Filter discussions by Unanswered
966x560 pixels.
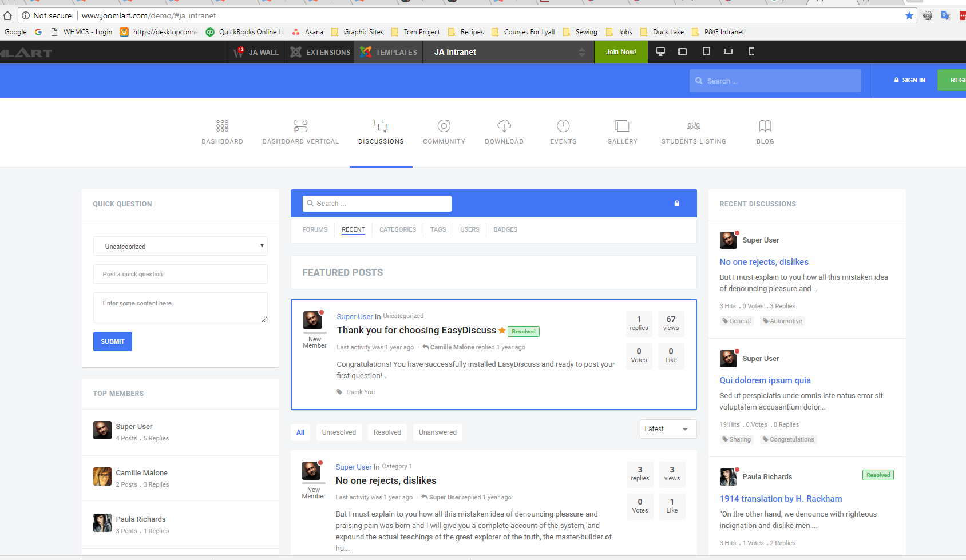pos(438,432)
